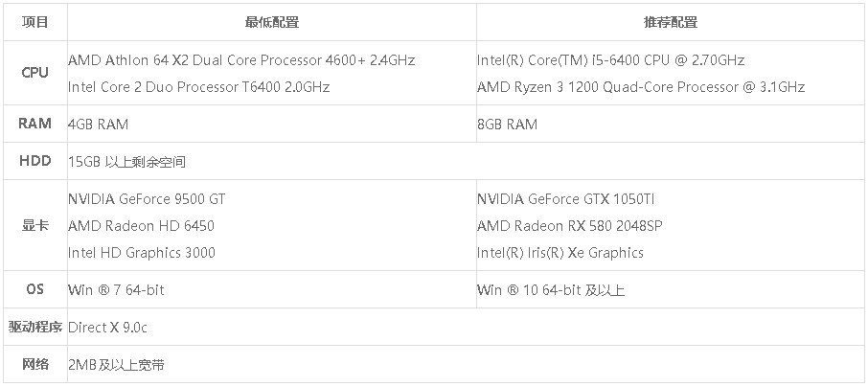Click the 推荐配置 column header
This screenshot has width=868, height=387.
click(x=670, y=22)
